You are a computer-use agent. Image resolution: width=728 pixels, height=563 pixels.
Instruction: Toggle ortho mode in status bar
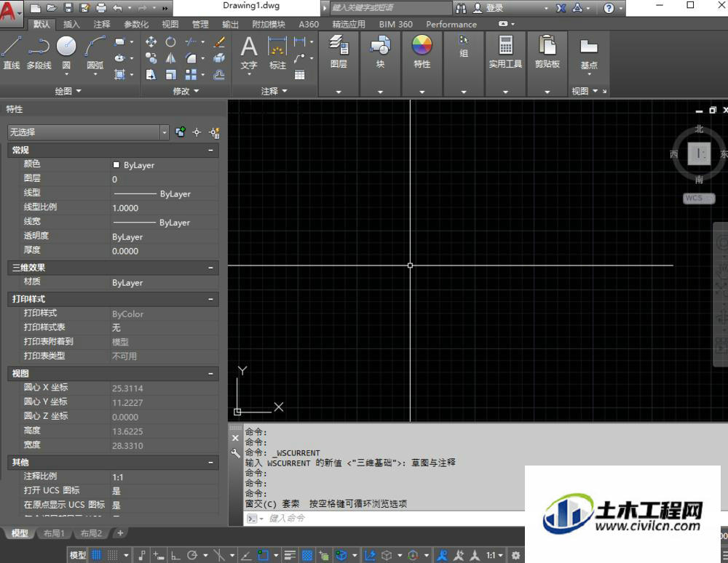175,555
